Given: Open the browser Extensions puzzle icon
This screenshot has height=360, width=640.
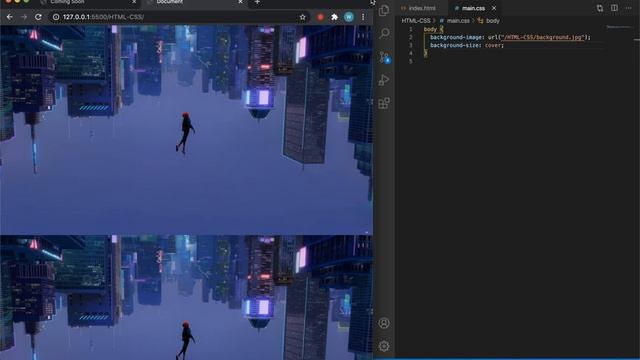Looking at the screenshot, I should pyautogui.click(x=335, y=17).
